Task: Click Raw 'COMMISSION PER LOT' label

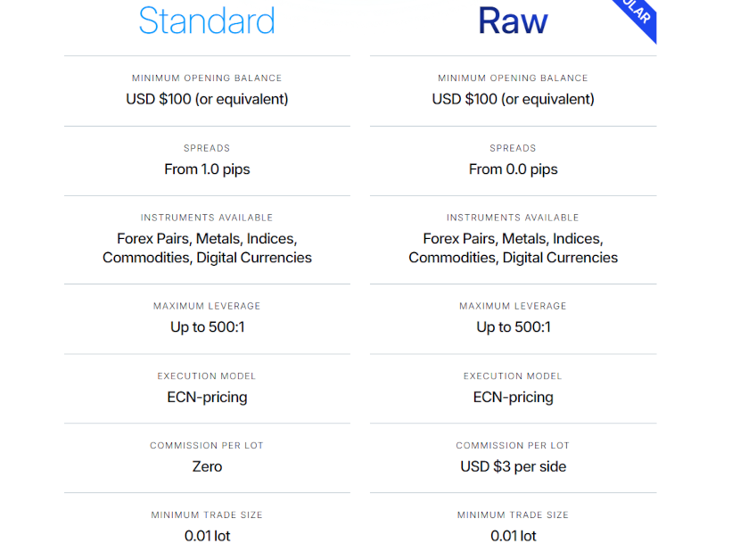Action: (x=513, y=446)
